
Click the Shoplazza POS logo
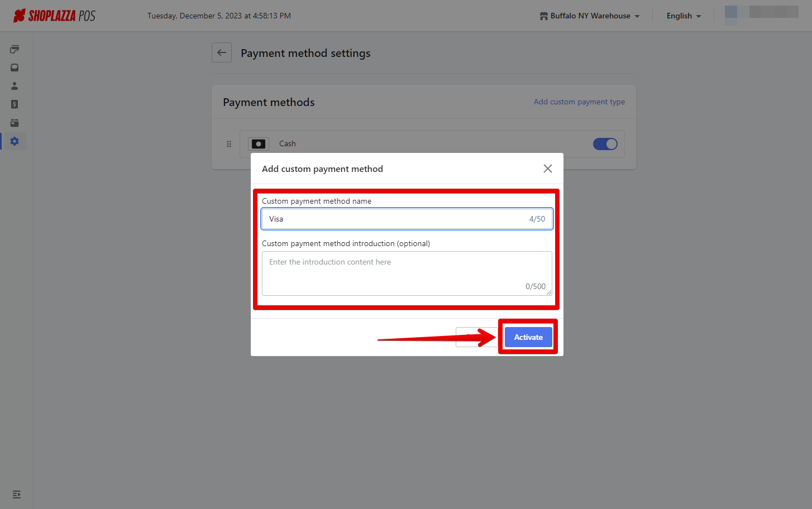coord(54,16)
